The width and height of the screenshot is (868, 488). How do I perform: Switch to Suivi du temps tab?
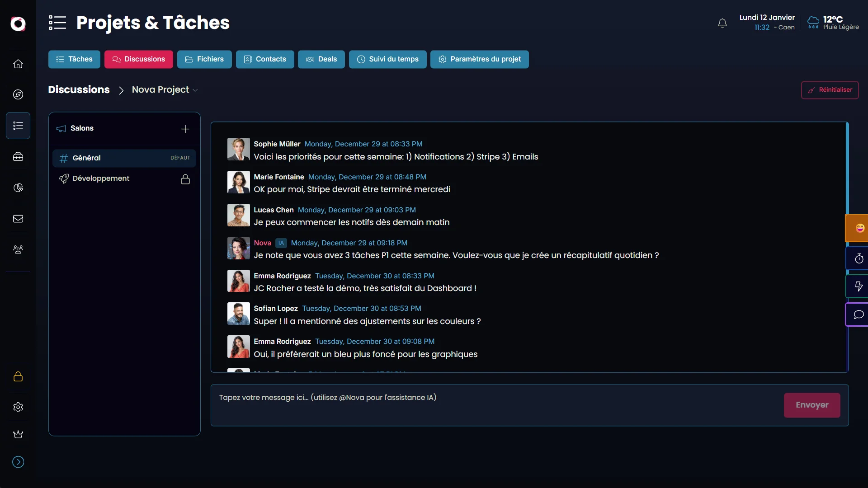click(387, 59)
